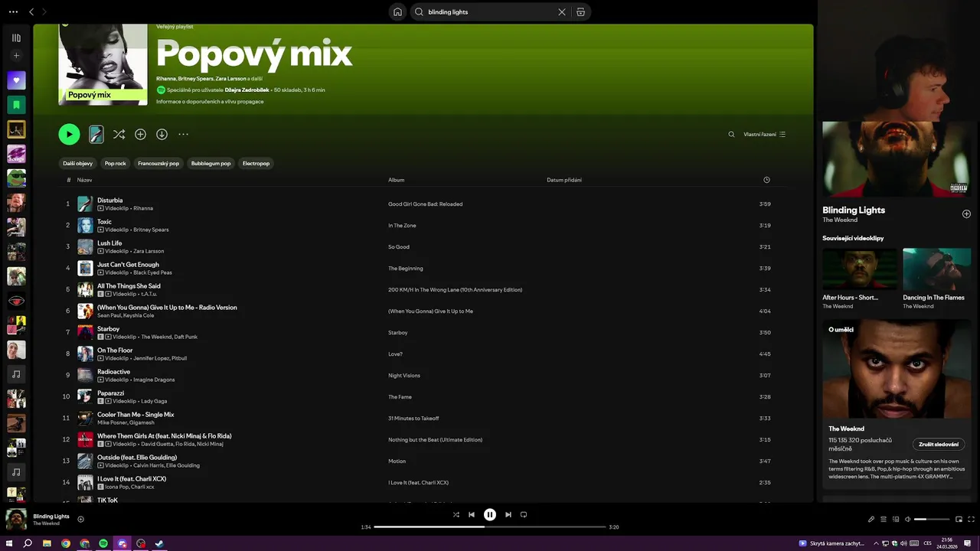Screen dimensions: 980x551
Task: Mute the volume speaker icon
Action: pos(908,519)
